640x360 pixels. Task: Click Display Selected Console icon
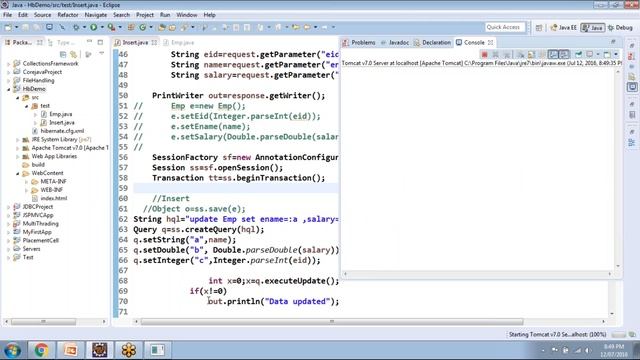pos(590,55)
